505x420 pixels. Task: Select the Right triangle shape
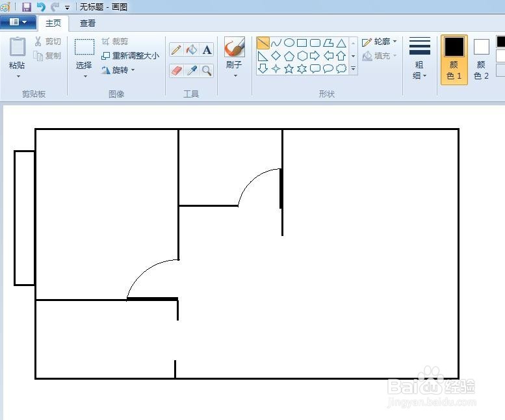(263, 56)
